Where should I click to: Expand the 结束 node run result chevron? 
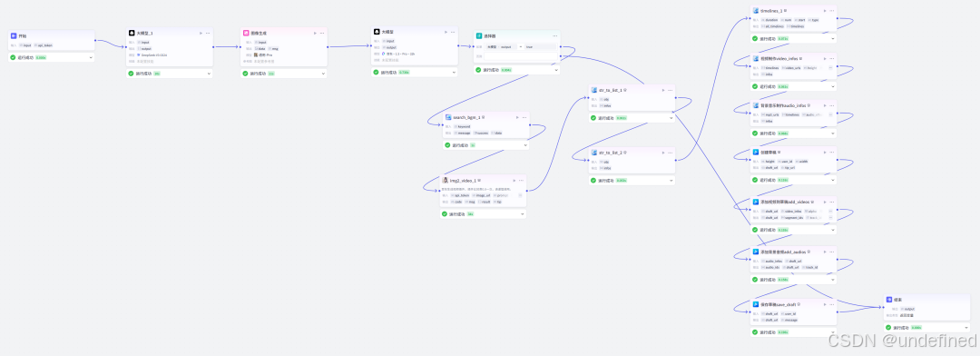point(966,327)
